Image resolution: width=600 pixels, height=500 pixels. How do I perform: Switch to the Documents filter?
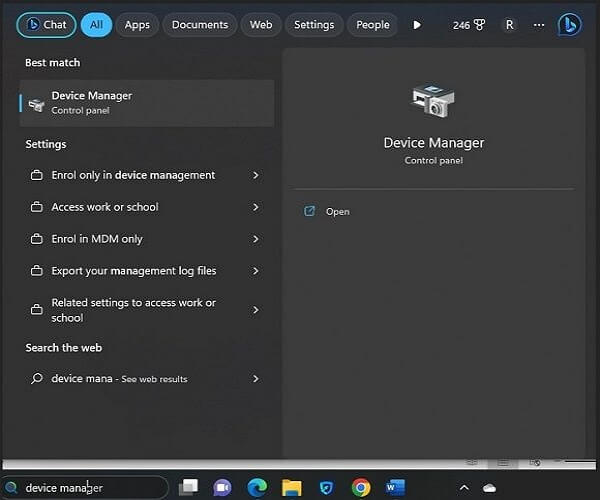[x=200, y=25]
